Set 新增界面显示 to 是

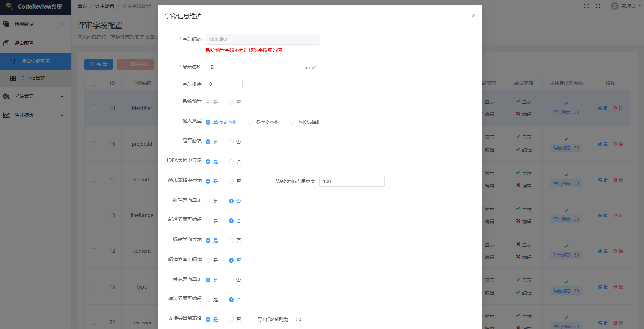click(x=208, y=201)
